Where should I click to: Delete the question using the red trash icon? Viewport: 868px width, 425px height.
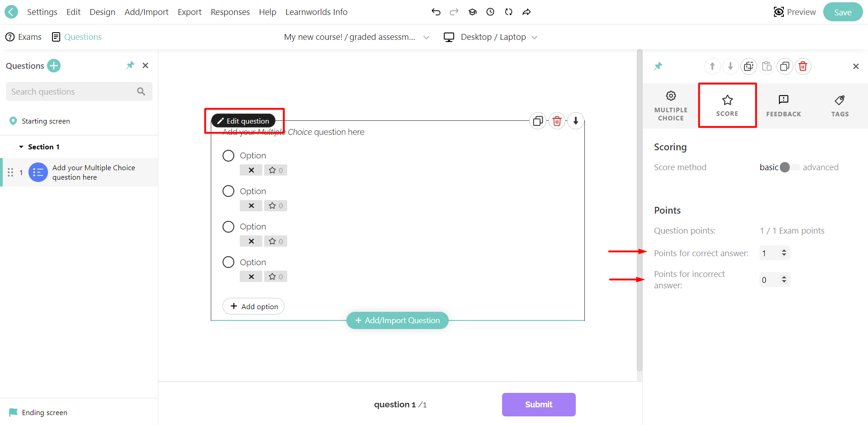point(557,120)
